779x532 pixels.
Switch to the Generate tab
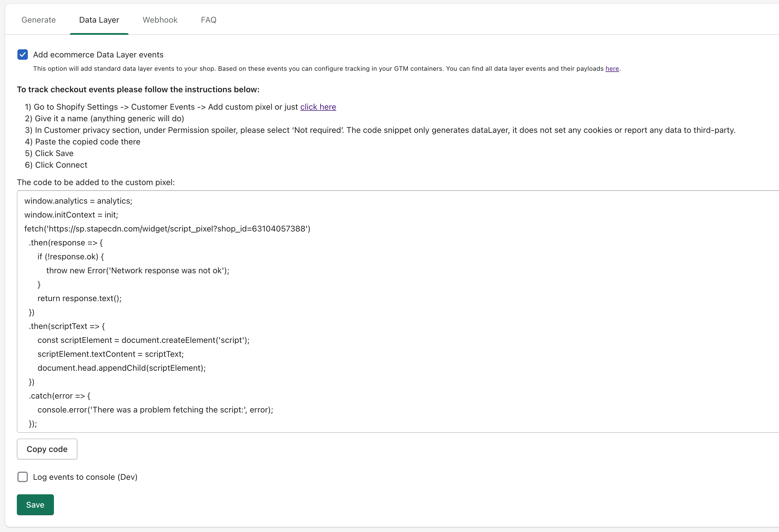click(x=39, y=19)
